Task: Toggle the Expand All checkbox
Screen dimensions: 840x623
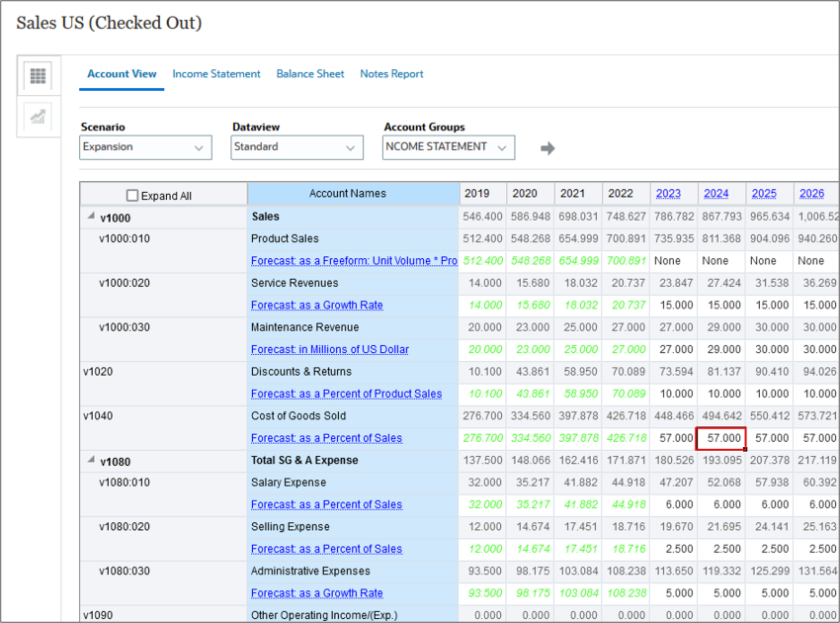Action: [x=132, y=195]
